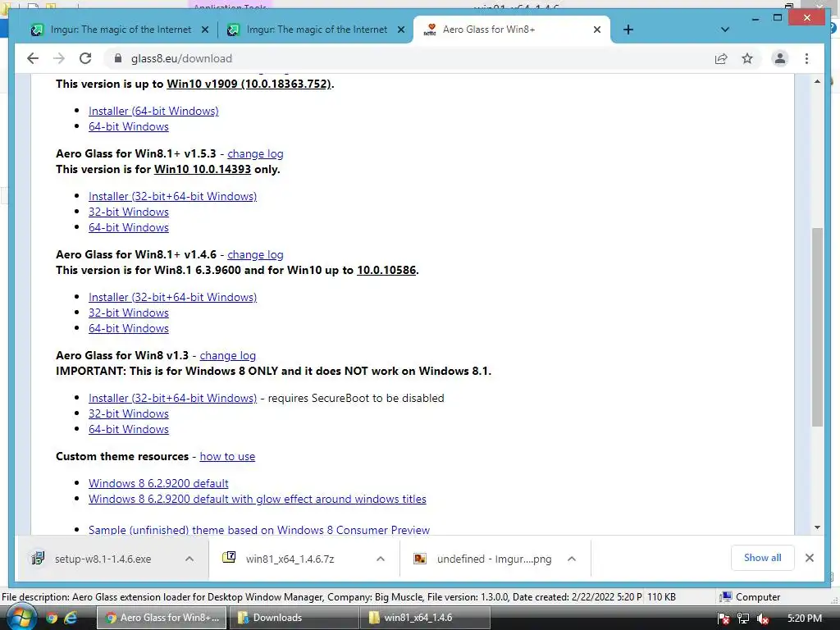Expand options for setup-w8.1-1.4.6.exe download
Screen dimensions: 840x630
coord(189,559)
